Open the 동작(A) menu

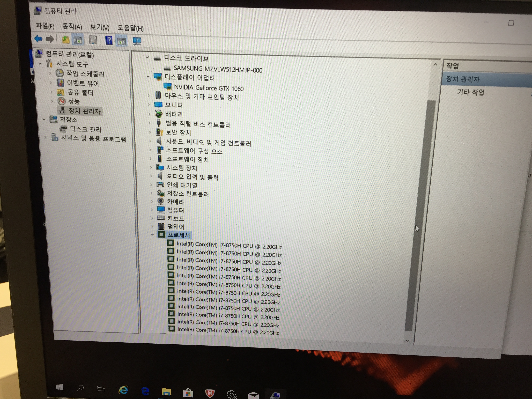[x=72, y=26]
